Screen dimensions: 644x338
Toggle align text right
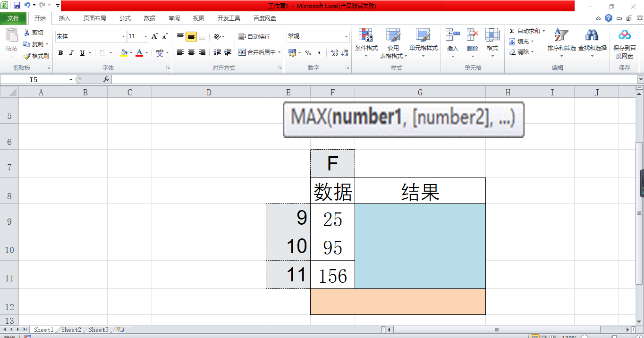(202, 52)
